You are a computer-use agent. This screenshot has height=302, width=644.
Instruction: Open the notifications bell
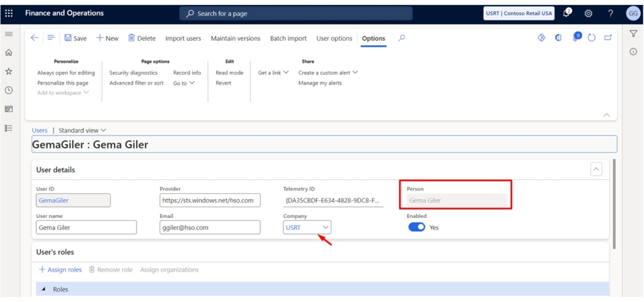pyautogui.click(x=567, y=13)
